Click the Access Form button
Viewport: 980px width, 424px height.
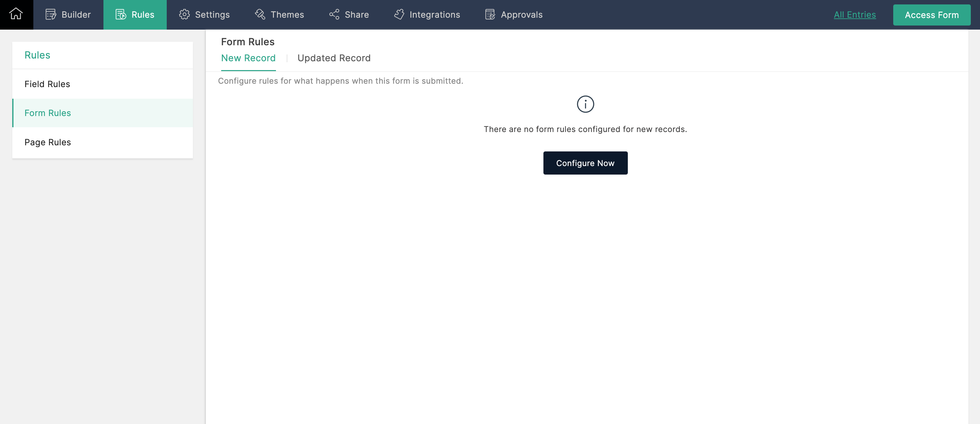click(931, 15)
